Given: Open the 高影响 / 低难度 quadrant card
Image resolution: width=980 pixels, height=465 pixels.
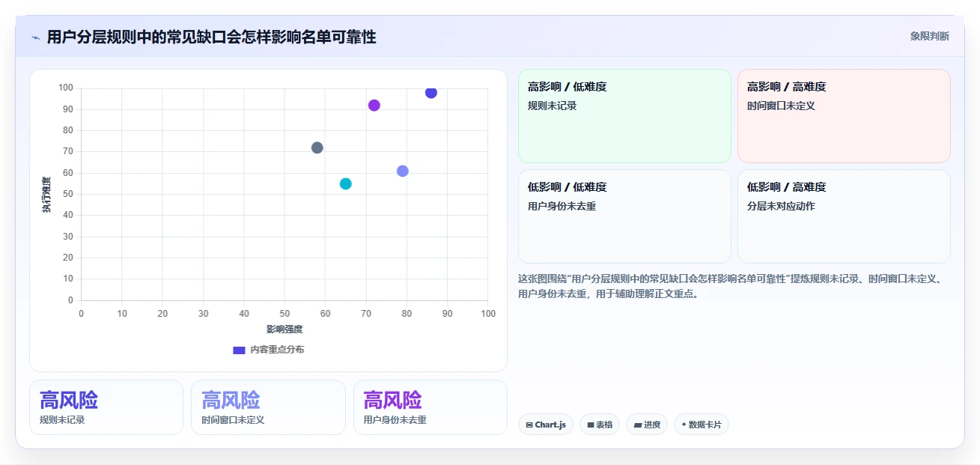Looking at the screenshot, I should pyautogui.click(x=624, y=116).
